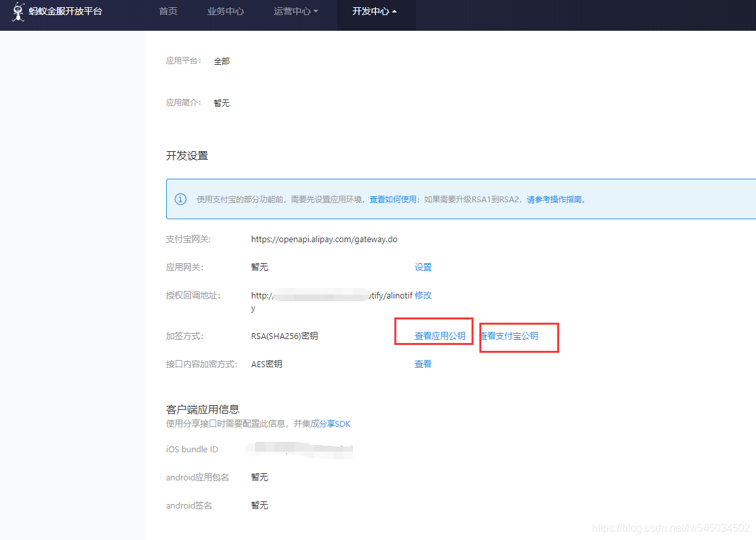Click 查看 for AES密钥
The image size is (756, 540).
(423, 364)
